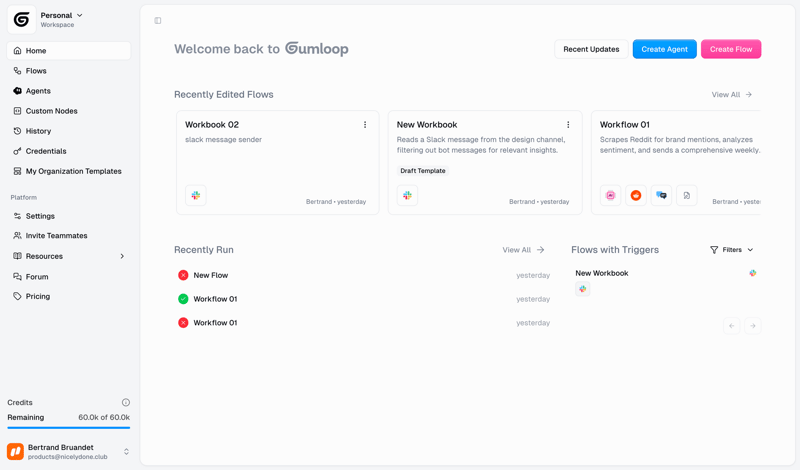Go to next page of triggers
Screen dimensions: 800x470
click(753, 326)
